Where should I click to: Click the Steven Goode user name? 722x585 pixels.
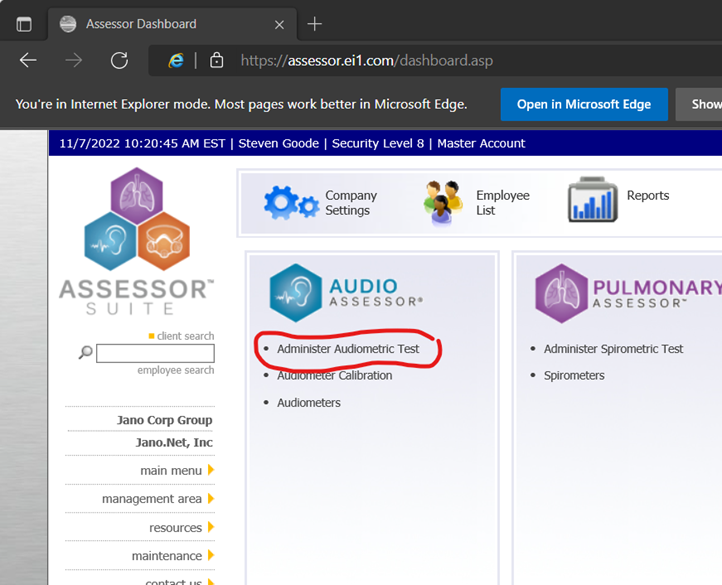[x=278, y=143]
